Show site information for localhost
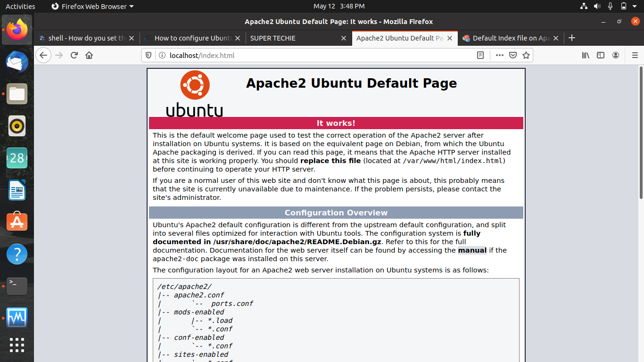Screen dimensions: 644x362 point(162,55)
